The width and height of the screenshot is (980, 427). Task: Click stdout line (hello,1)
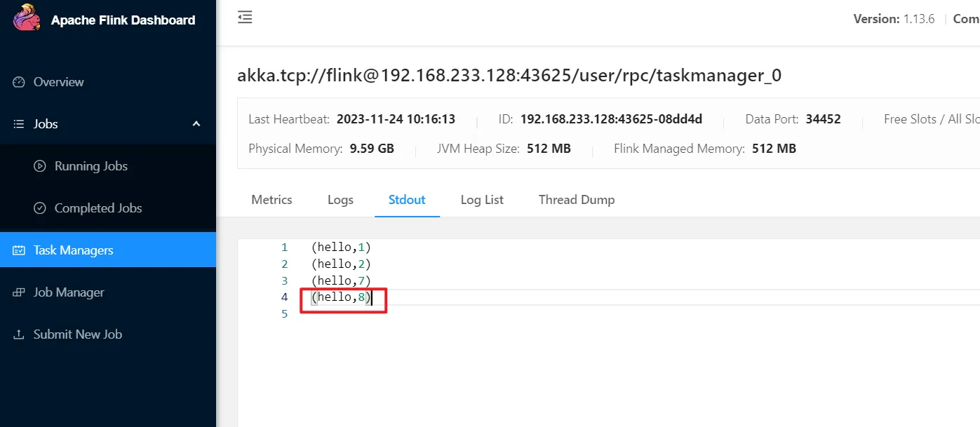pyautogui.click(x=340, y=248)
